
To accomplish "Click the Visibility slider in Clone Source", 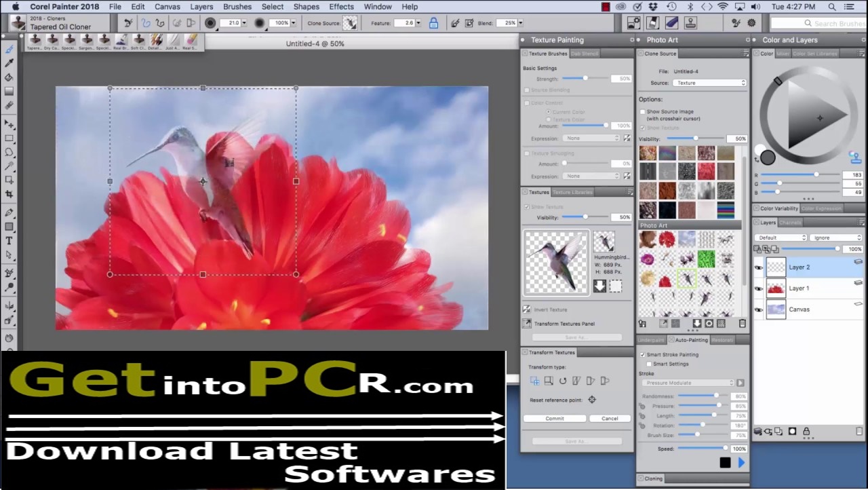I will [x=695, y=138].
